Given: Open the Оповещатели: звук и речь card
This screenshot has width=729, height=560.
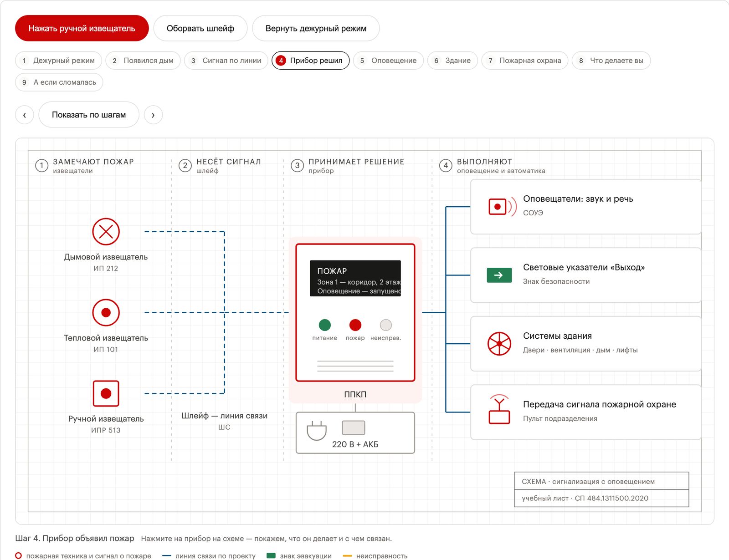Looking at the screenshot, I should [585, 207].
